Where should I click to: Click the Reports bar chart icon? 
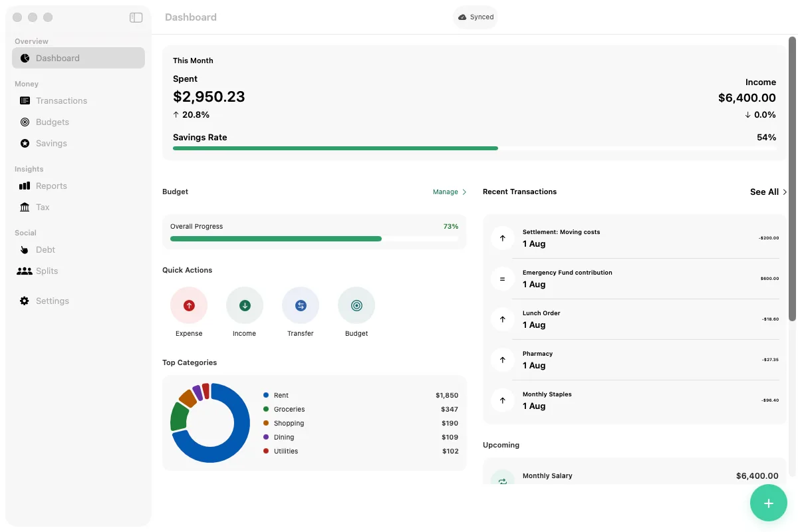tap(25, 186)
